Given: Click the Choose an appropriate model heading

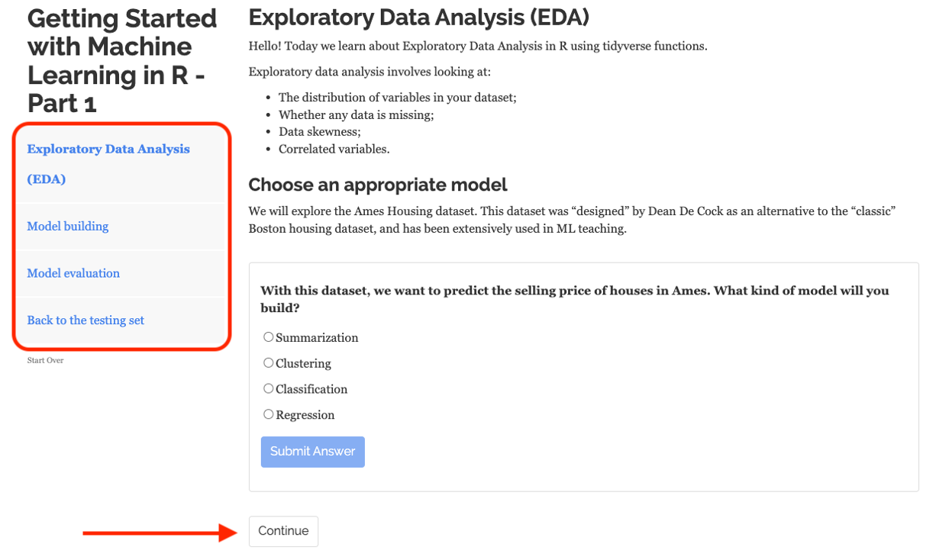Looking at the screenshot, I should pyautogui.click(x=378, y=185).
